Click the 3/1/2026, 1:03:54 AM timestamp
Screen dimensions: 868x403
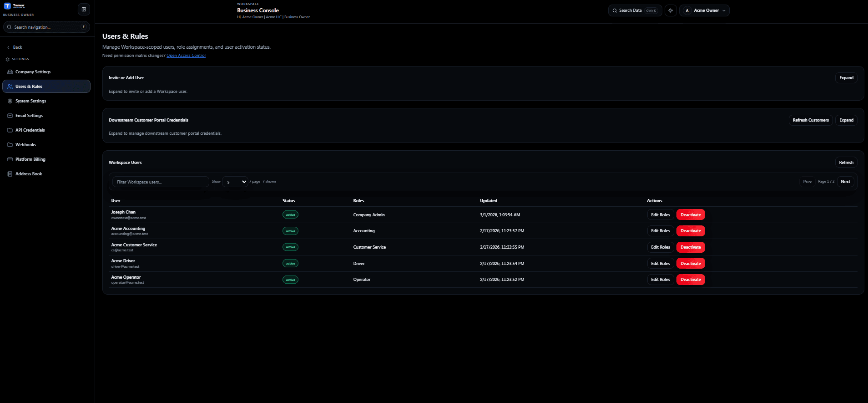click(x=500, y=215)
